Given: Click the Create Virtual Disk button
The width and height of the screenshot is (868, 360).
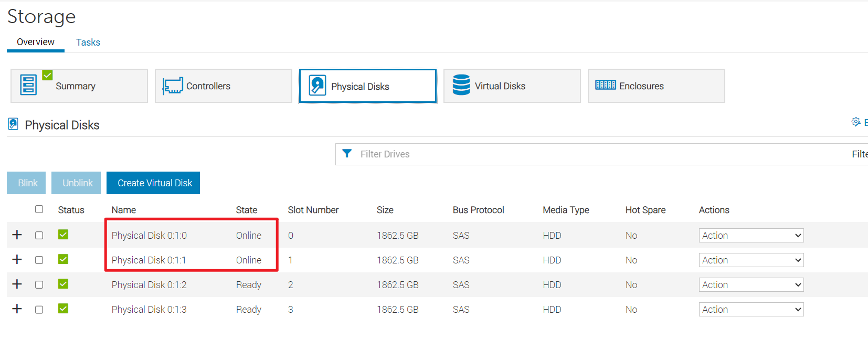Looking at the screenshot, I should tap(153, 183).
